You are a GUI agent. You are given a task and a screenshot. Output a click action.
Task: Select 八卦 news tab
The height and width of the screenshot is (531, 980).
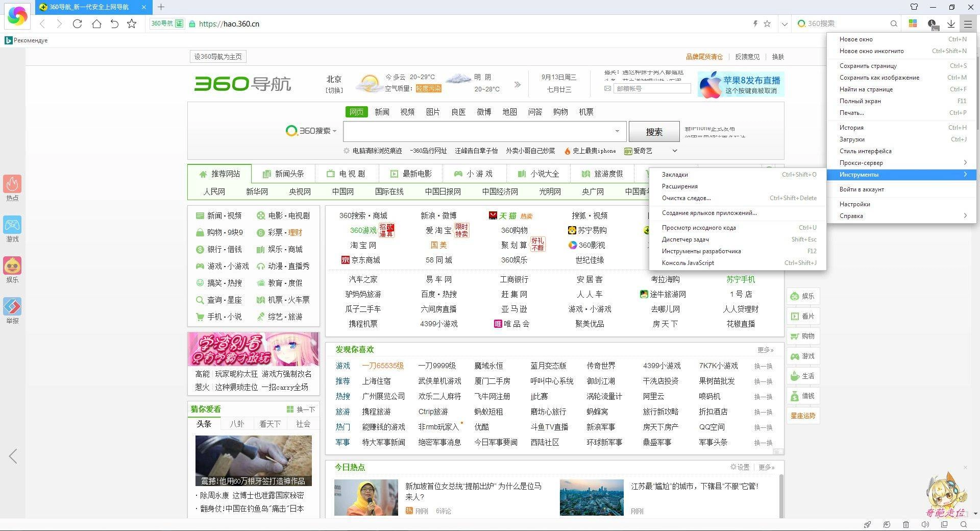237,424
